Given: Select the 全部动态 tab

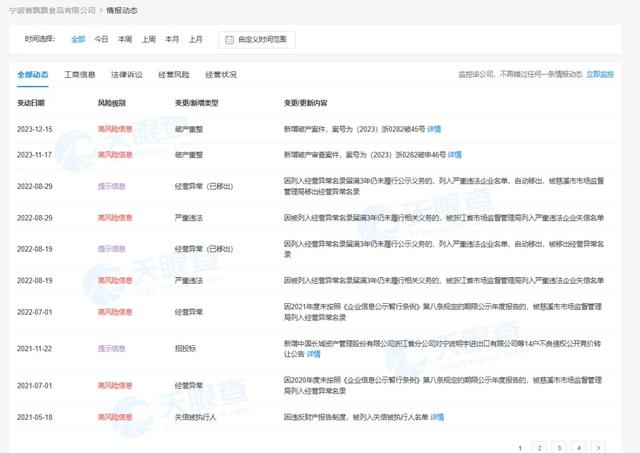Looking at the screenshot, I should tap(32, 74).
